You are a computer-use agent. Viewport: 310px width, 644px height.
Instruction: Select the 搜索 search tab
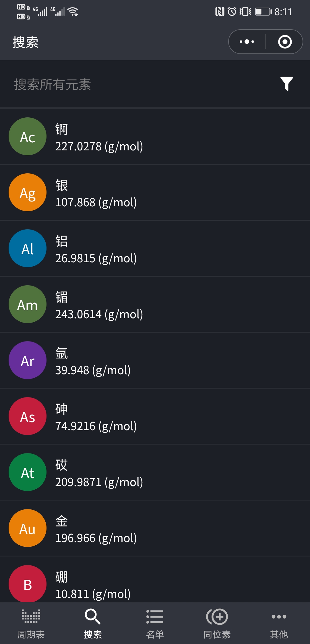click(x=93, y=623)
